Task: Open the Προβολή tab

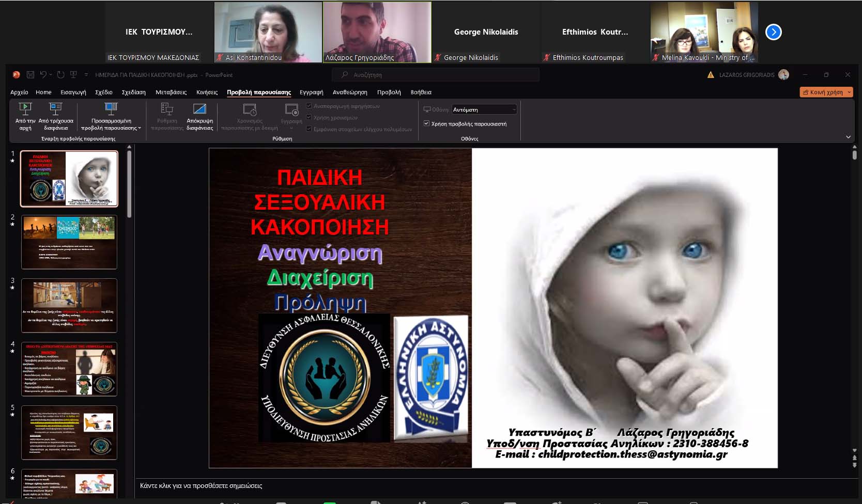Action: click(x=389, y=92)
